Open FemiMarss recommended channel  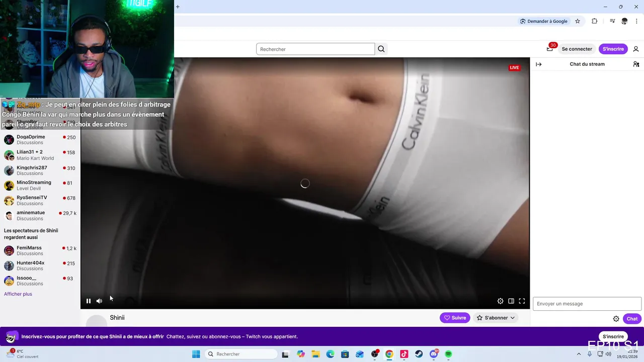pyautogui.click(x=40, y=250)
